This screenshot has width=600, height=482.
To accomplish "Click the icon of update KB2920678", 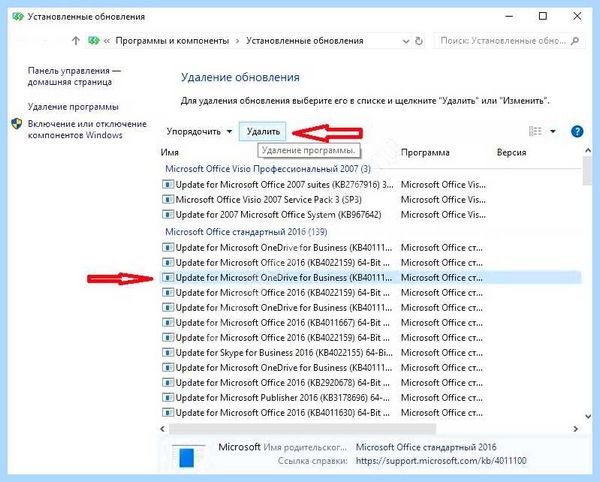I will [168, 383].
